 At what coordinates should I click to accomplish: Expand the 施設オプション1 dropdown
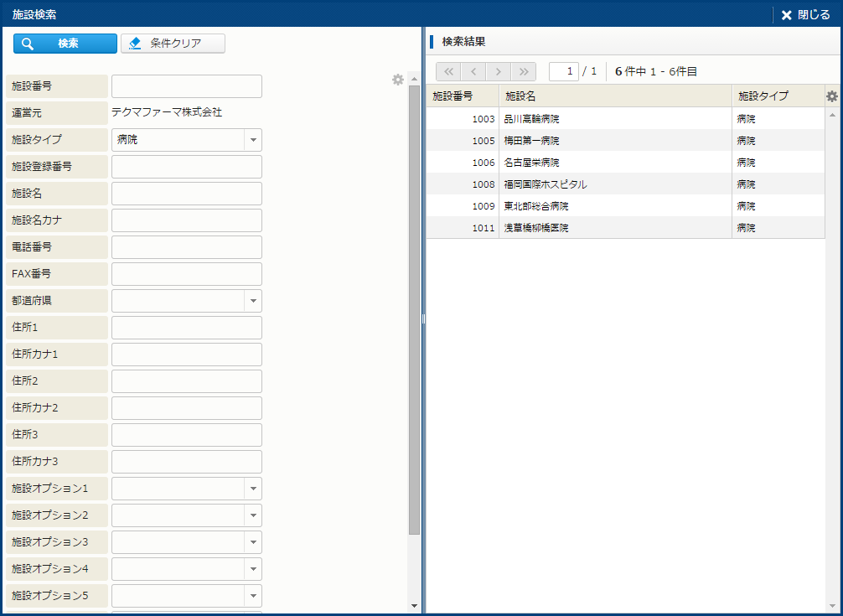coord(253,489)
